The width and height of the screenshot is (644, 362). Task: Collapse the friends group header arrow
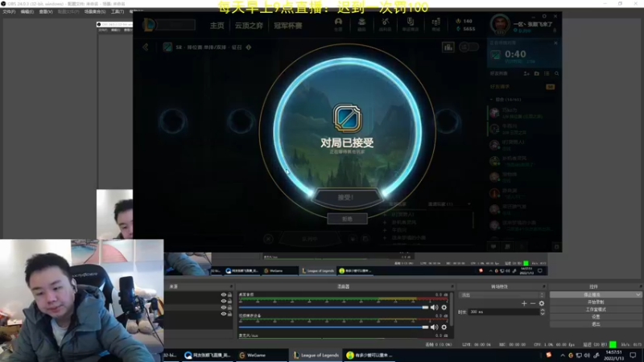point(491,99)
